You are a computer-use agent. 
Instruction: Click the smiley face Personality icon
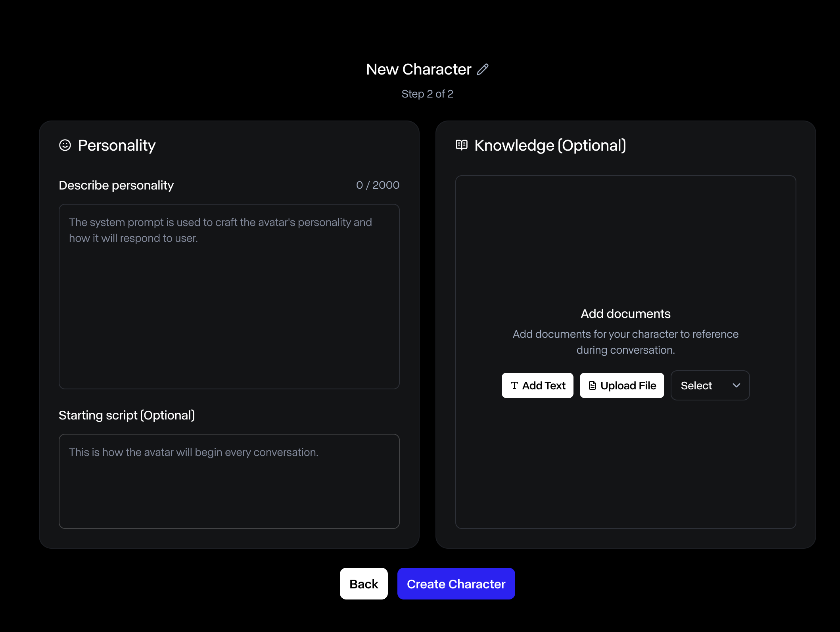click(65, 145)
